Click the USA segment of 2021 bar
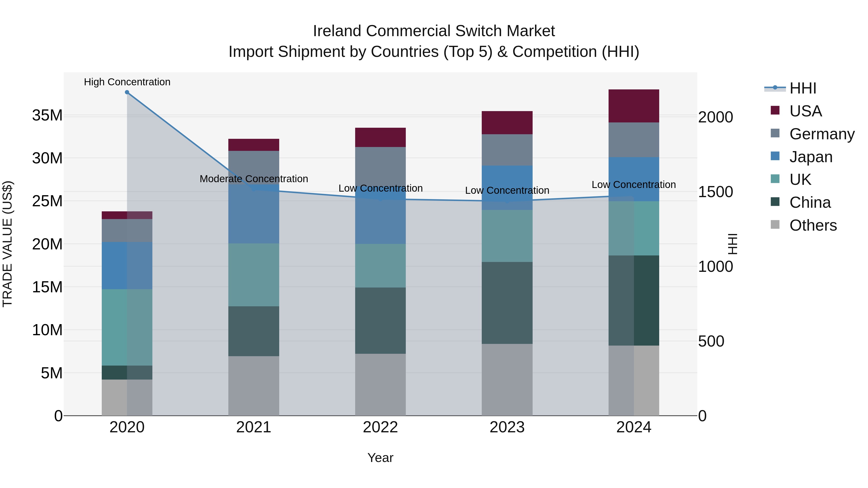Screen dimensions: 868x488 (x=253, y=145)
